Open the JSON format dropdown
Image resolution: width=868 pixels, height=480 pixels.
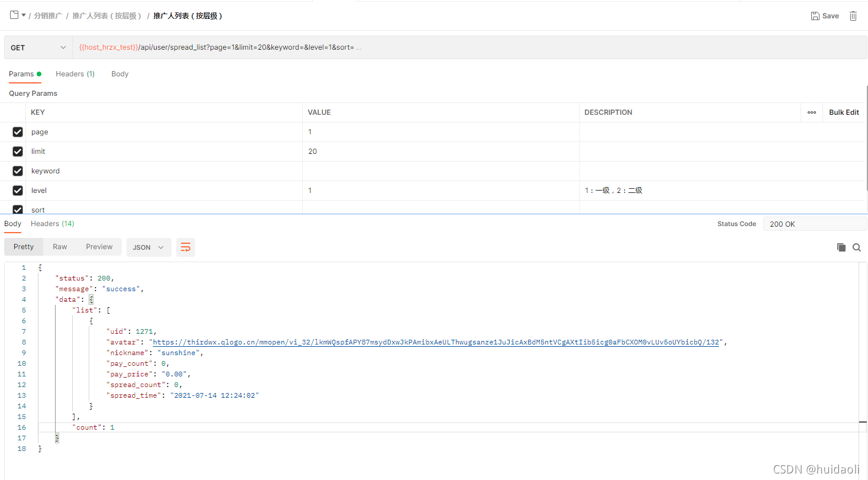pos(148,247)
